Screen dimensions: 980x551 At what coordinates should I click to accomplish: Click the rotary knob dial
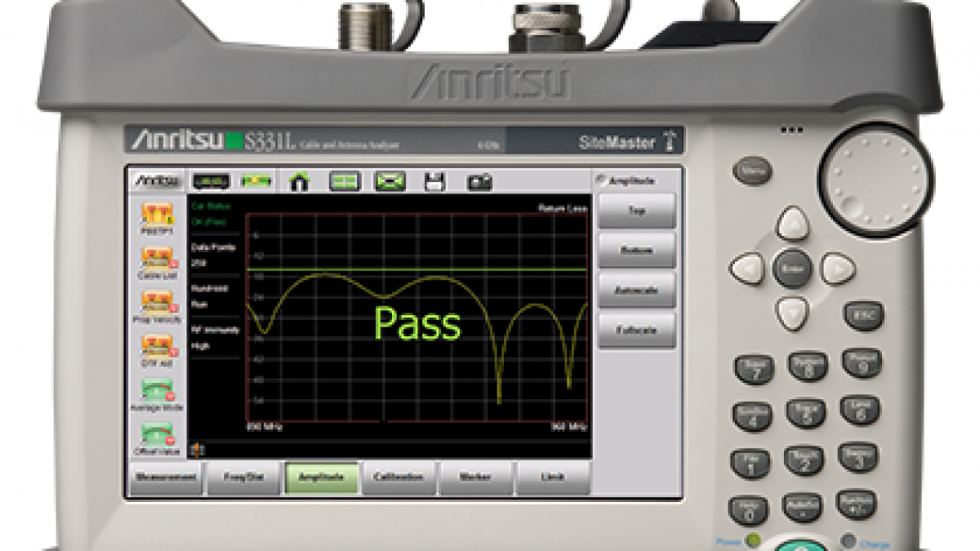(x=876, y=179)
